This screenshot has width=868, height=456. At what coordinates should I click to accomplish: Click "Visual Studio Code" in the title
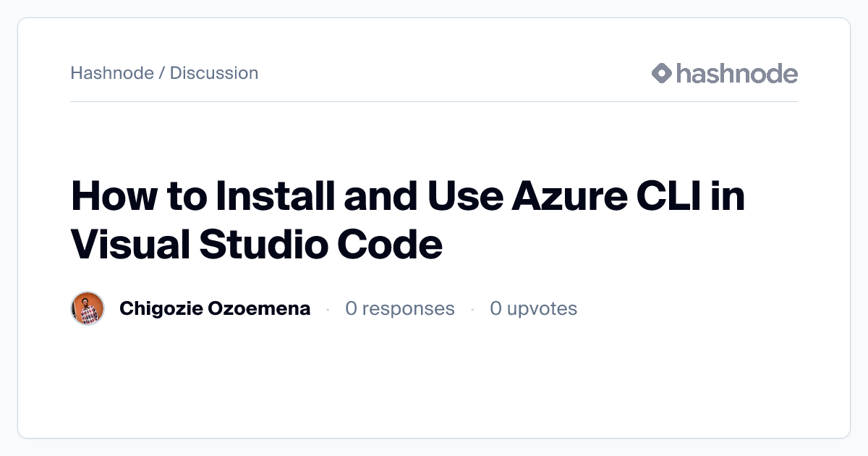(256, 245)
